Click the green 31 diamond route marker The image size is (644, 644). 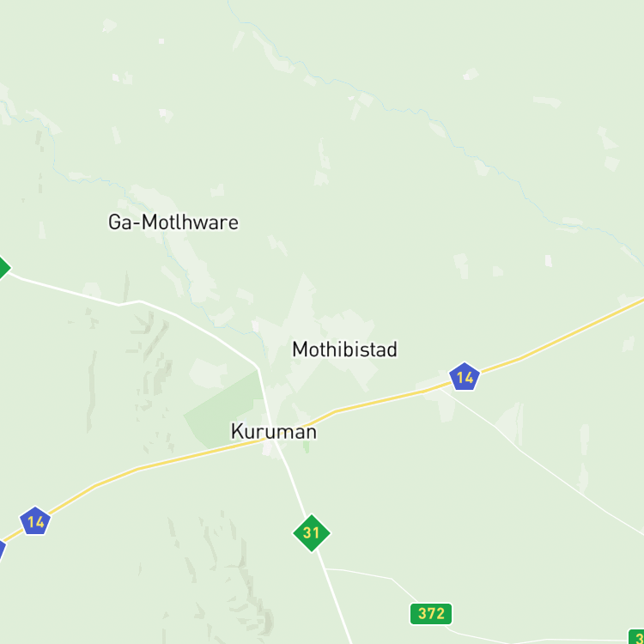(x=312, y=533)
